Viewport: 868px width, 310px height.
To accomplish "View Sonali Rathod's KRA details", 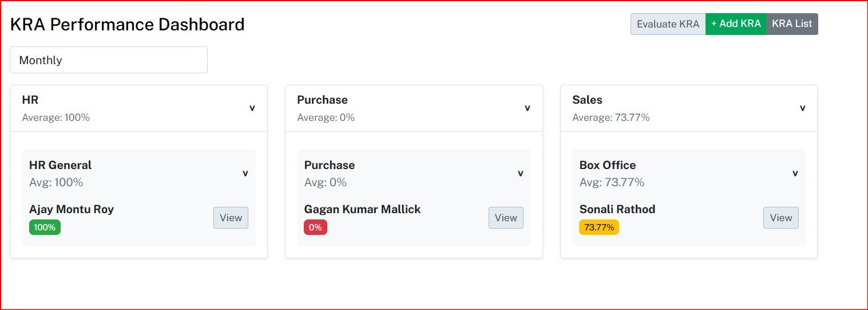I will coord(780,218).
